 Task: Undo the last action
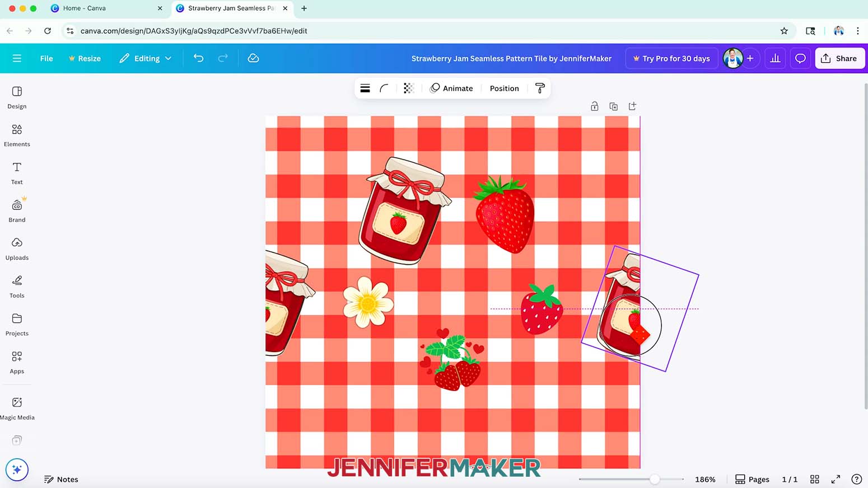(x=198, y=58)
